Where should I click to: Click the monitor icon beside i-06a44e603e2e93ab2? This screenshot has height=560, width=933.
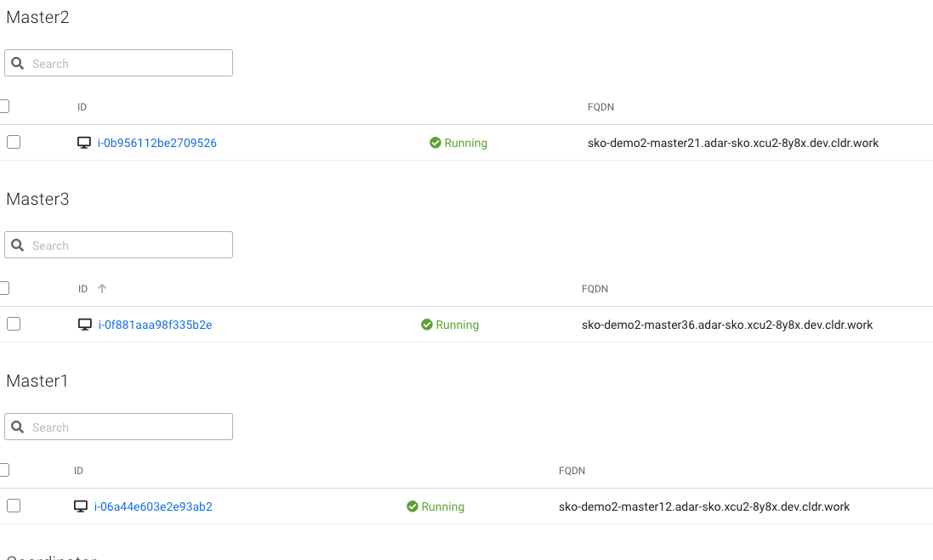pyautogui.click(x=81, y=506)
